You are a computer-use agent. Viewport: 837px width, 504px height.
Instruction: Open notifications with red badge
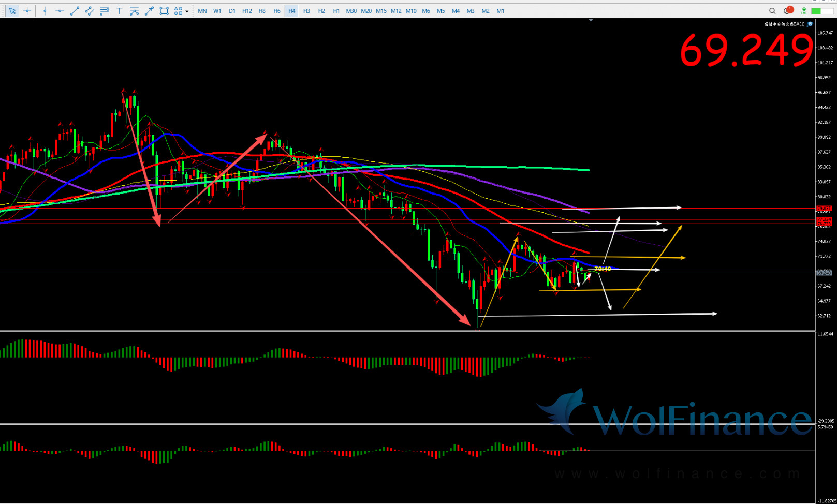(788, 11)
